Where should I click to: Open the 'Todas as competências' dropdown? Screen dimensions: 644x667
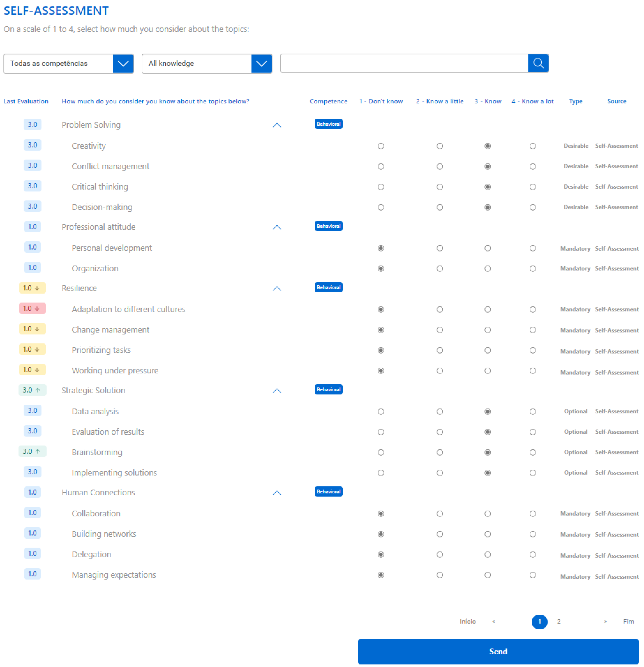[68, 64]
